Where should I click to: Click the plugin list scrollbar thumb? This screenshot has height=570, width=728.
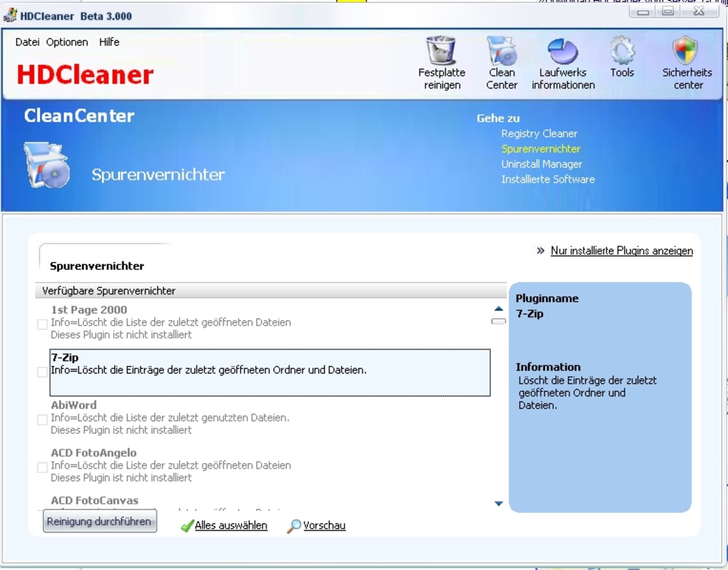pos(498,321)
